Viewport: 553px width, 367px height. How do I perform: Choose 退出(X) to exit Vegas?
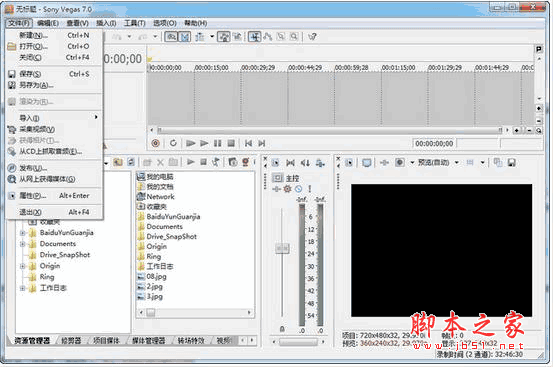[54, 212]
